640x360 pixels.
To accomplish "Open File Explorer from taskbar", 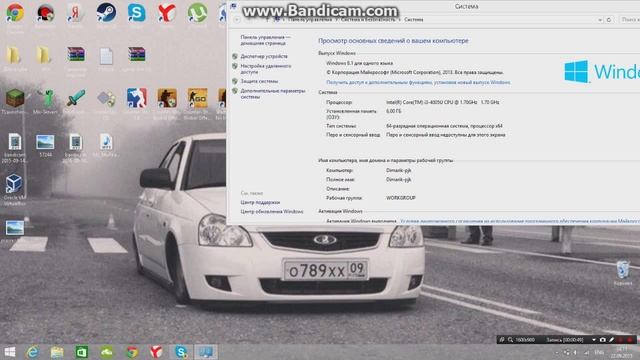I will pos(57,352).
